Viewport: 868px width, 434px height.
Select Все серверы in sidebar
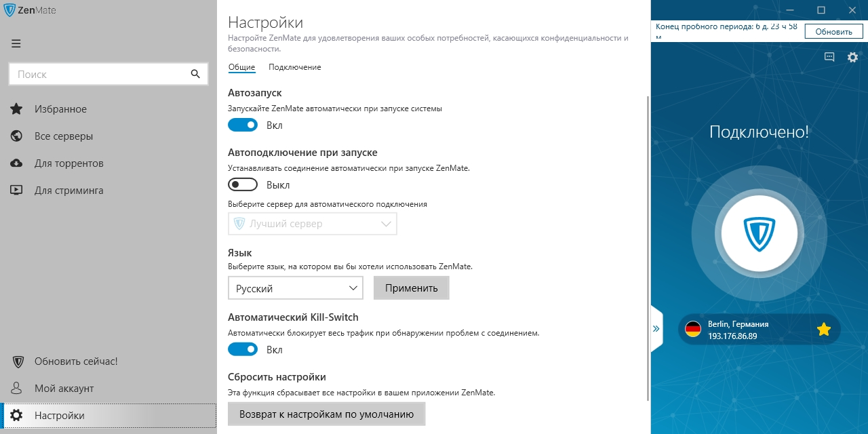(x=63, y=136)
